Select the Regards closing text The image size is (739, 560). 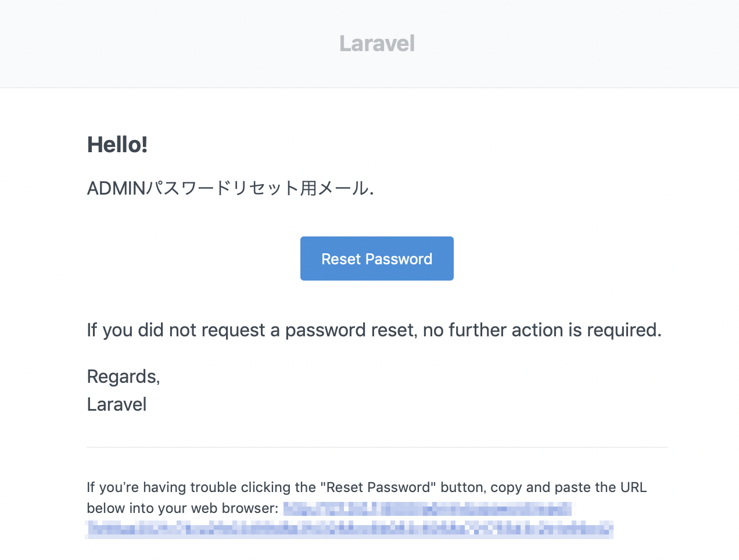tap(123, 376)
